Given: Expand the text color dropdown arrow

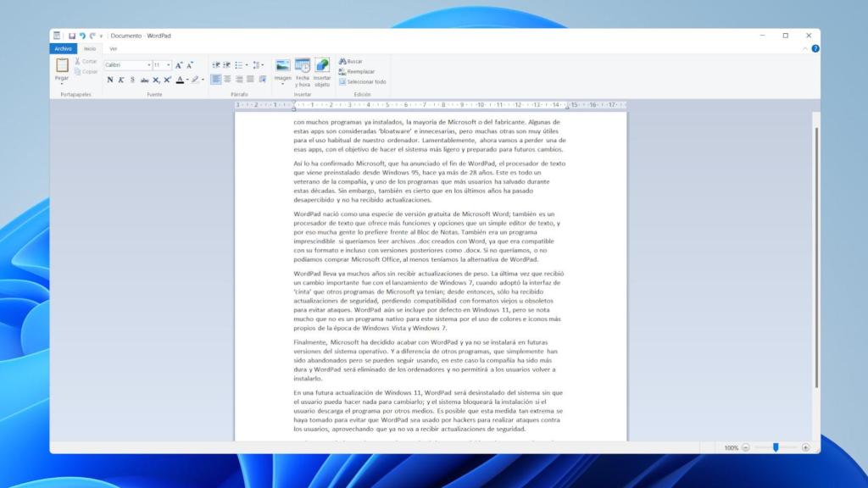Looking at the screenshot, I should [188, 80].
